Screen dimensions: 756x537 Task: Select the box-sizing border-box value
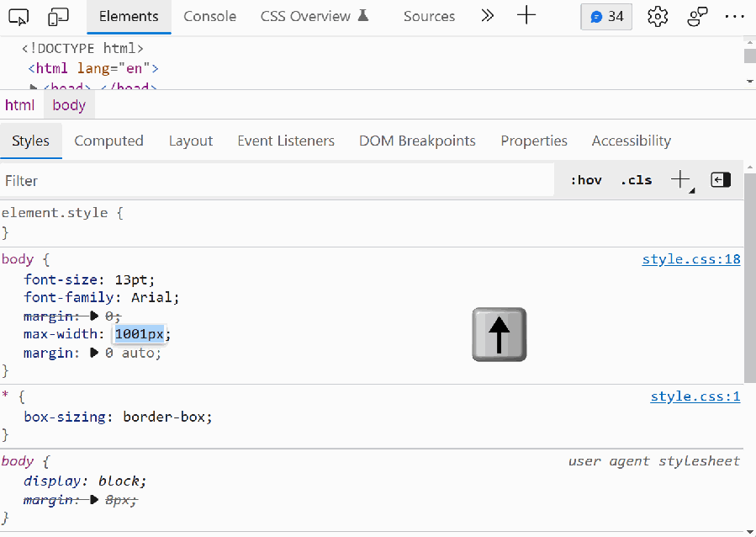pyautogui.click(x=164, y=417)
